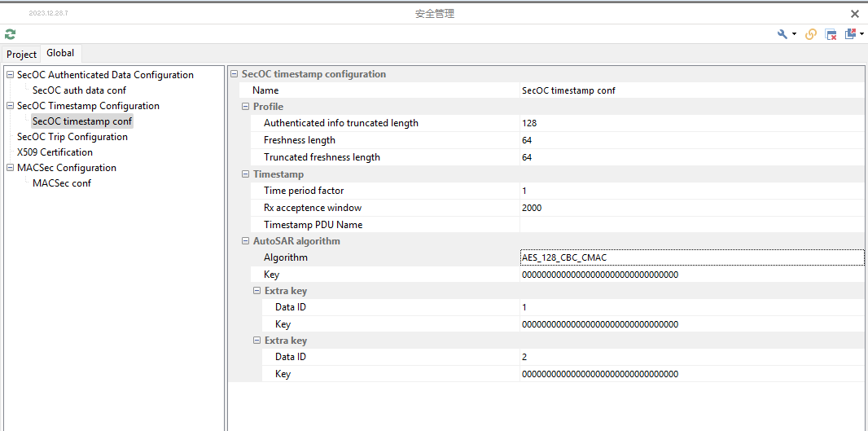
Task: Click the Name property label
Action: tap(265, 90)
